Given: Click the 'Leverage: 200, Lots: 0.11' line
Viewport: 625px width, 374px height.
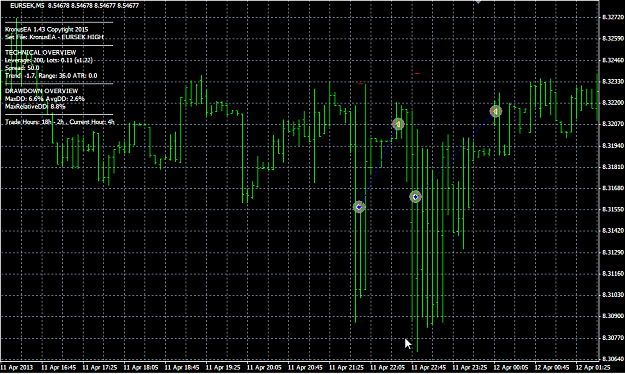Looking at the screenshot, I should 49,60.
